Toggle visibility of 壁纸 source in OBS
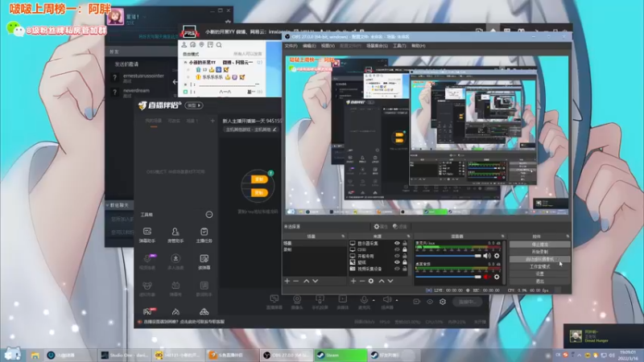Screen dimensions: 644x362 point(397,262)
